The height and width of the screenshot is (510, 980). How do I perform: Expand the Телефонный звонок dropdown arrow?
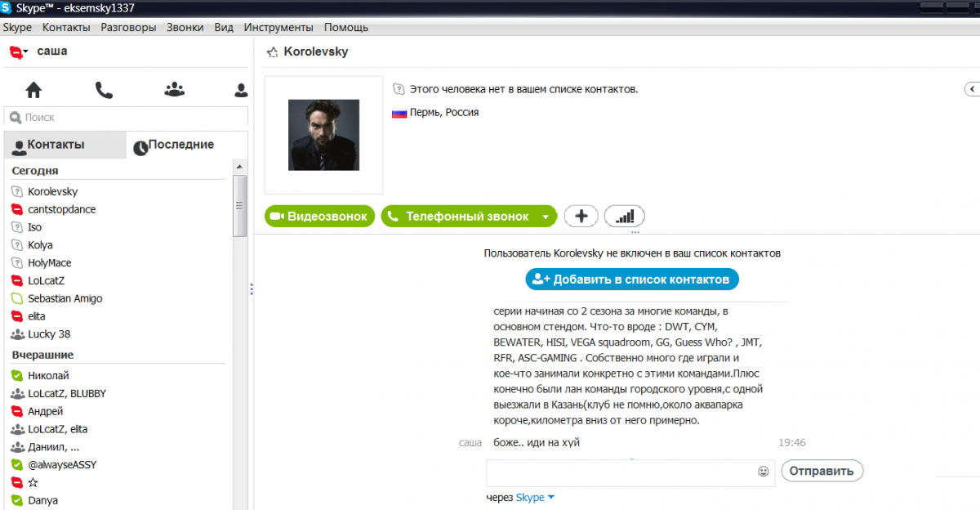coord(546,217)
